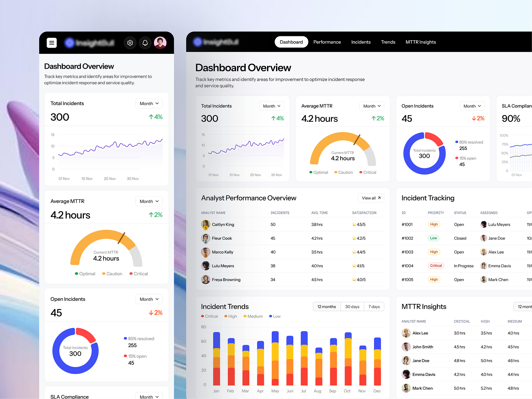This screenshot has width=532, height=399.
Task: Click Caitlyn King's analyst avatar
Action: pos(205,224)
